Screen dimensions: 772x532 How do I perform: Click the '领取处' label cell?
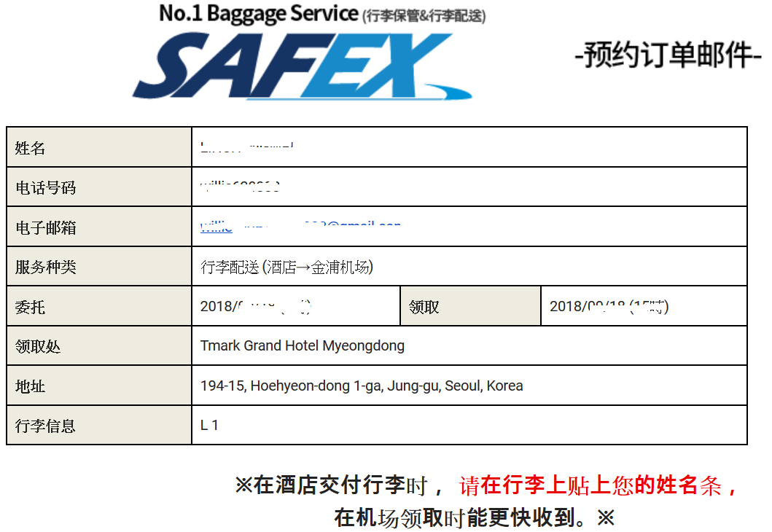[x=99, y=345]
